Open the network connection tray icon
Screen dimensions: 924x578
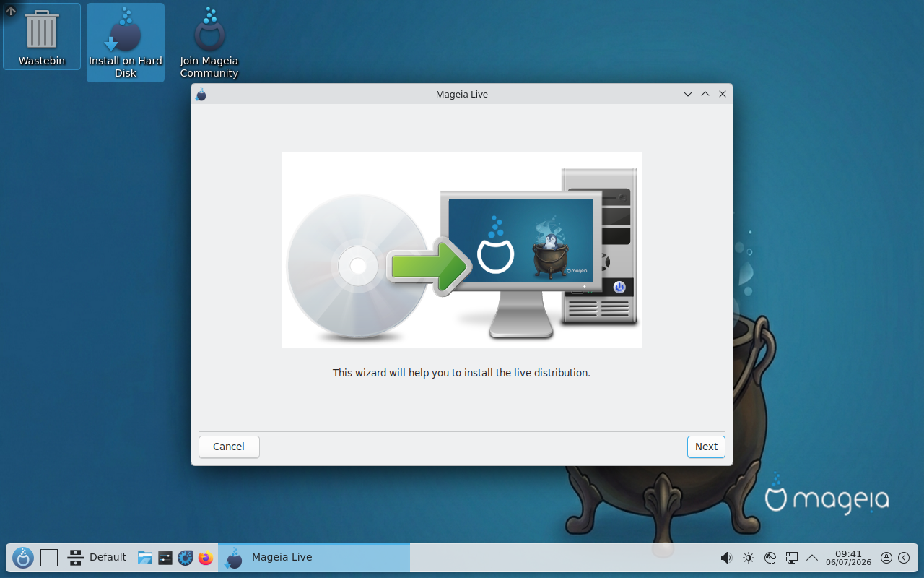click(792, 558)
